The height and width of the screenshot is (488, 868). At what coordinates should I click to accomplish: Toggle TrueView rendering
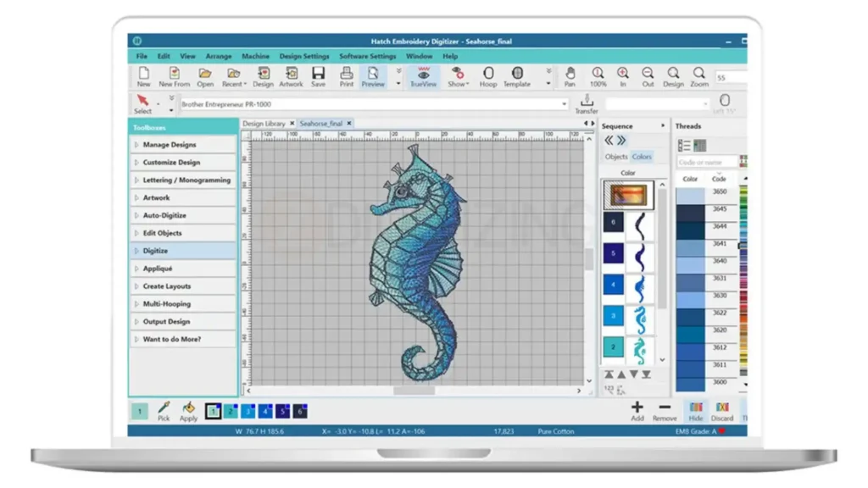coord(424,77)
